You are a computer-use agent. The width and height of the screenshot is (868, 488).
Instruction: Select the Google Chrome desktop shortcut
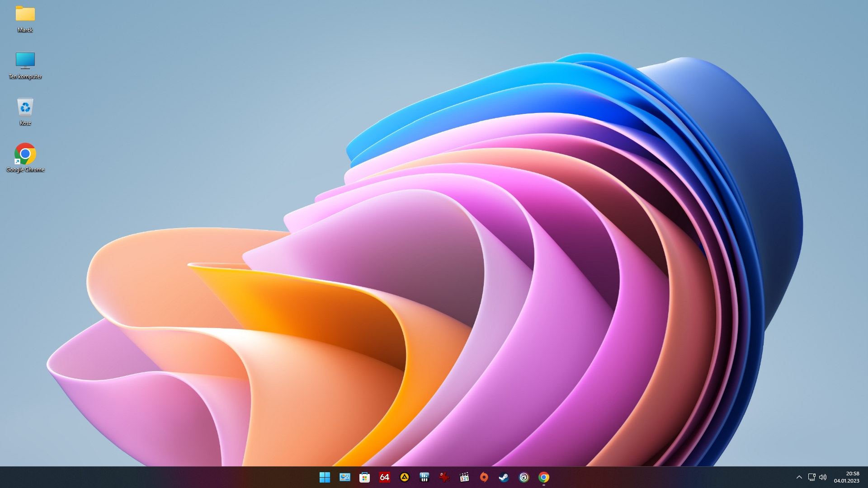tap(25, 158)
